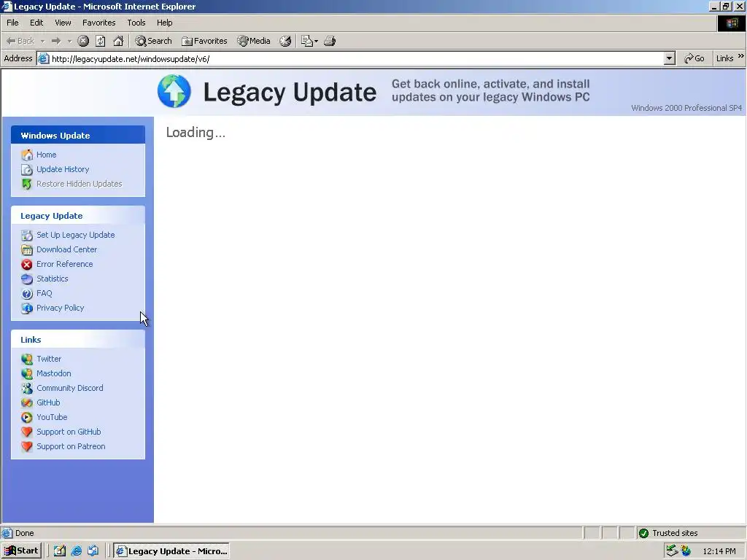Open the Error Reference link
The height and width of the screenshot is (560, 747).
[65, 264]
